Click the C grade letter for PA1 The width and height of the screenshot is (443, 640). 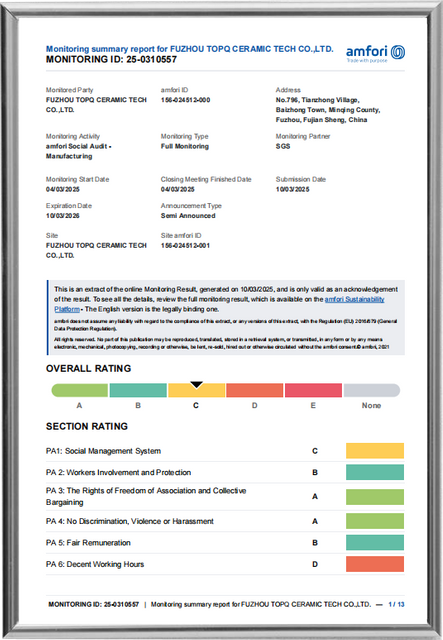[315, 451]
